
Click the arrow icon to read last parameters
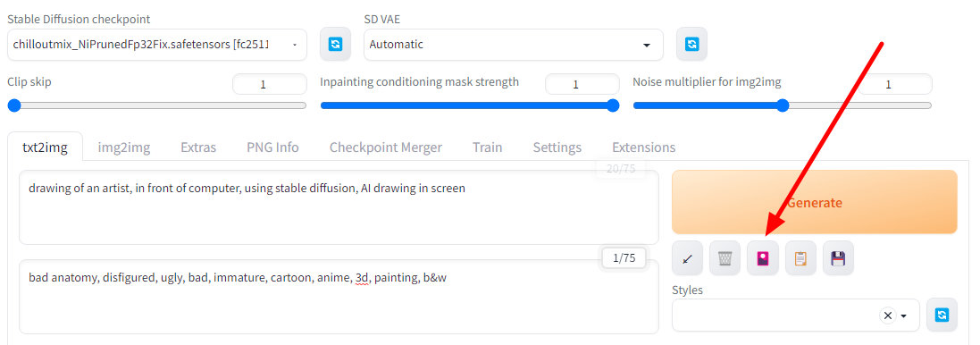(688, 258)
